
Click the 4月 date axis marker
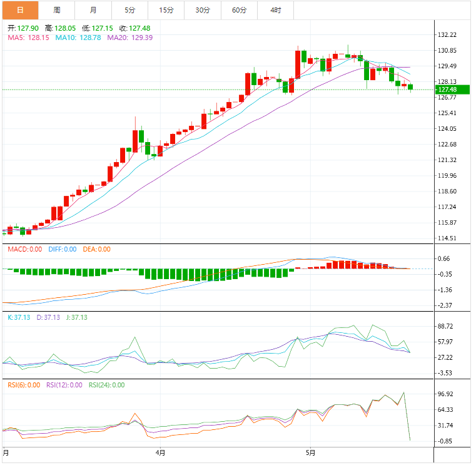click(160, 452)
